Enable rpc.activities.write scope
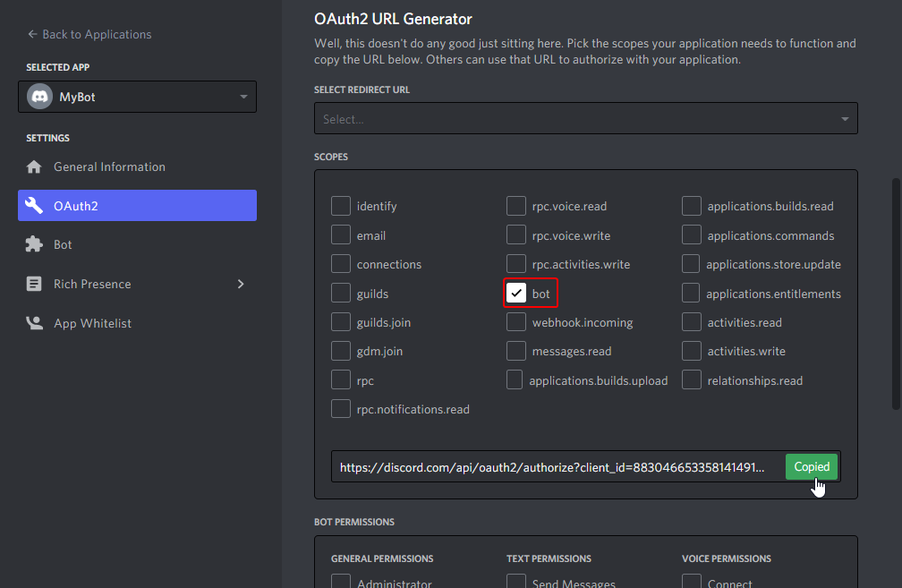 tap(516, 263)
